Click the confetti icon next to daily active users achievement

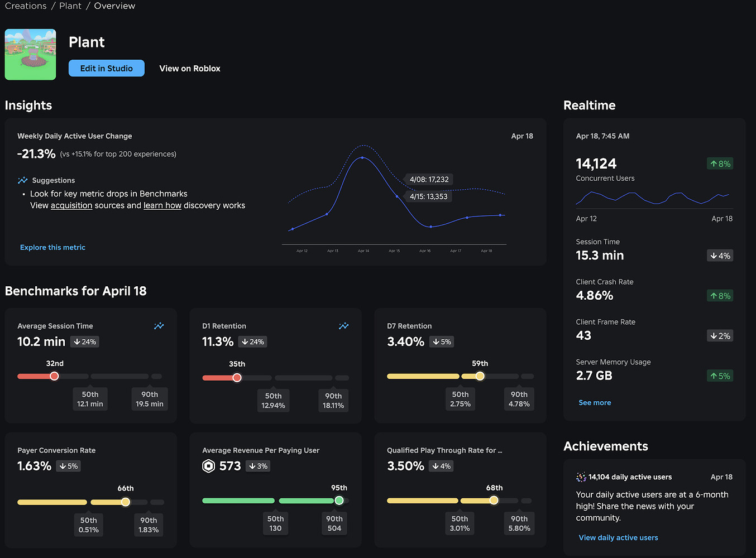pos(581,477)
